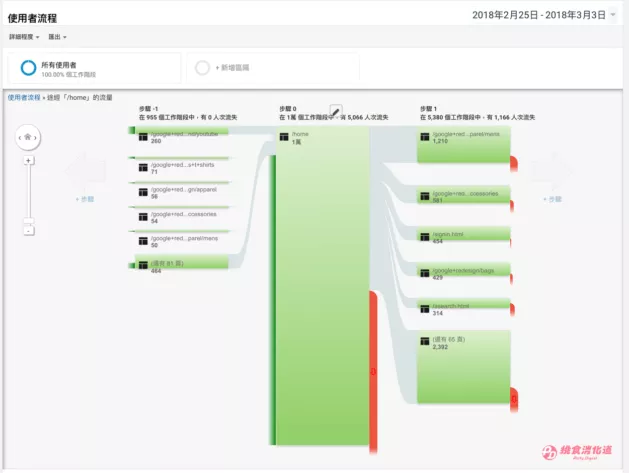Click the 步驟 1 column header text

click(428, 109)
